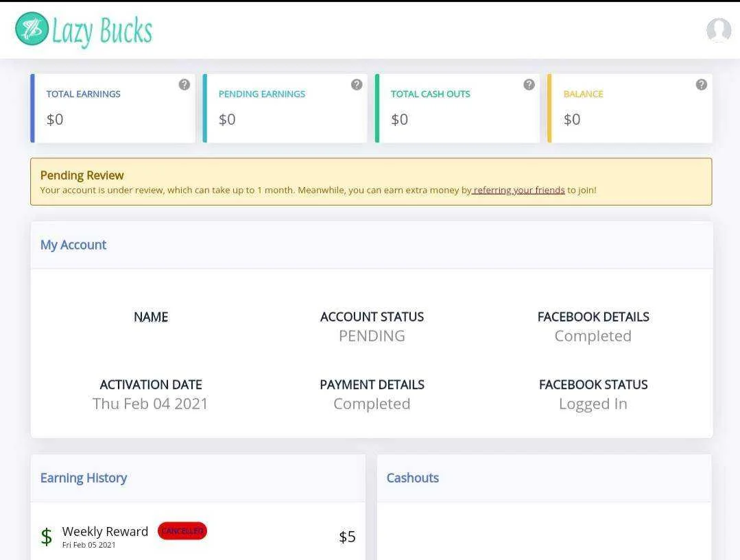Click the Earning History section header

tap(84, 478)
